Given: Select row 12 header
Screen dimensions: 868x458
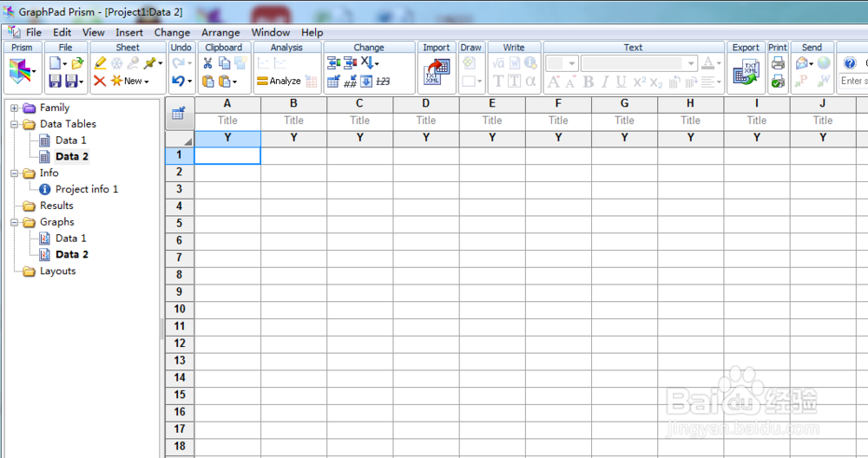Looking at the screenshot, I should [x=180, y=343].
